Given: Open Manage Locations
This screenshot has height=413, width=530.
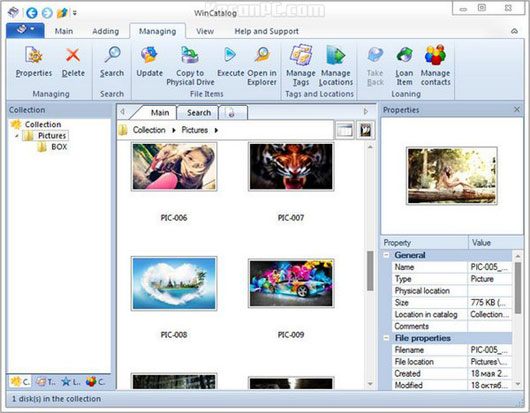Looking at the screenshot, I should (336, 66).
